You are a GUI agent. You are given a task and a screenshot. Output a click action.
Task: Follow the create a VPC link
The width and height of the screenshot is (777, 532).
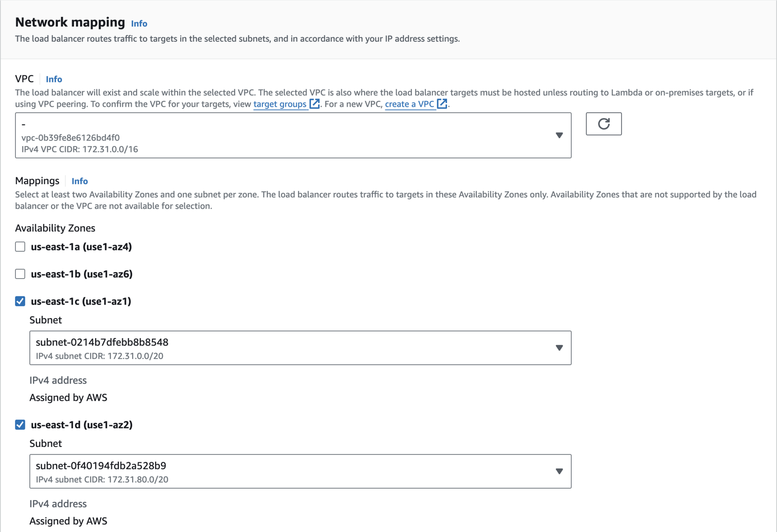click(x=409, y=104)
